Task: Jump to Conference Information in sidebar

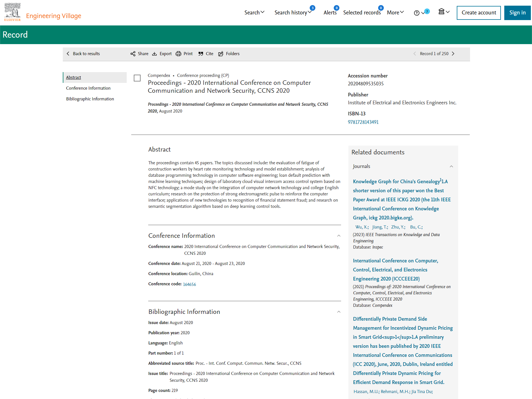Action: click(x=88, y=88)
